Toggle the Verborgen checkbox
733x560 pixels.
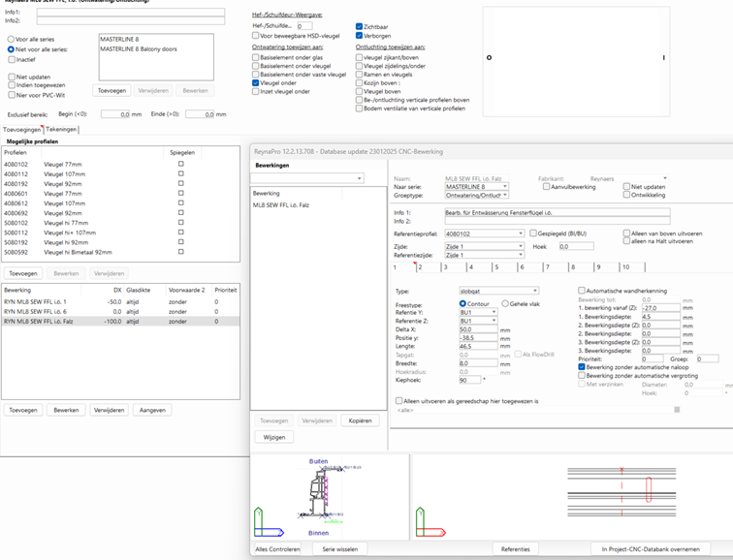359,36
